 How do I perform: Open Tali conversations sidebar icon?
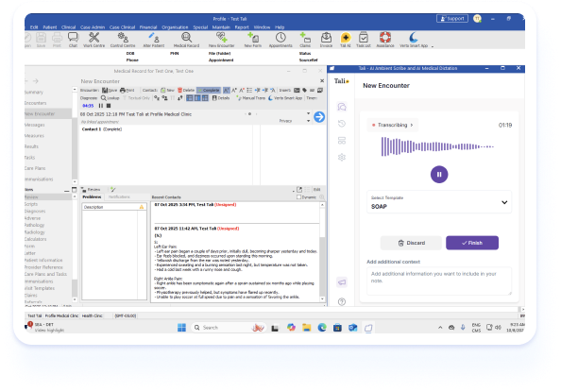click(x=342, y=107)
